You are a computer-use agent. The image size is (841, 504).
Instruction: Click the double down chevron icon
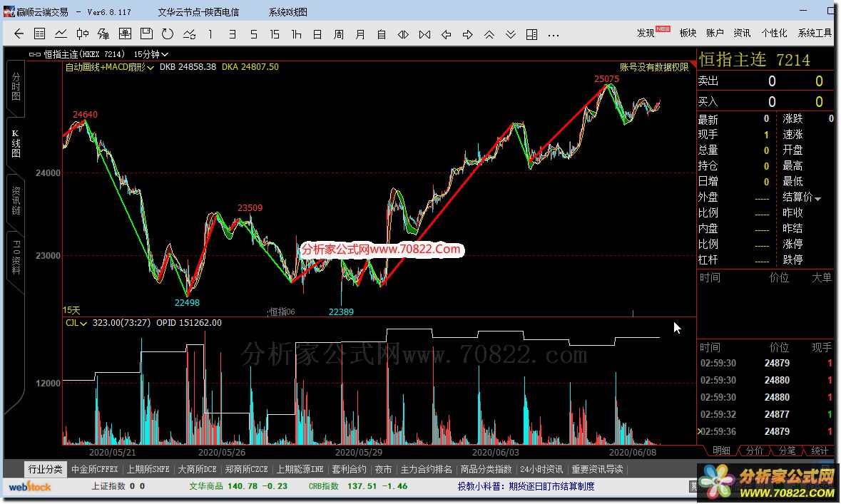click(x=511, y=34)
